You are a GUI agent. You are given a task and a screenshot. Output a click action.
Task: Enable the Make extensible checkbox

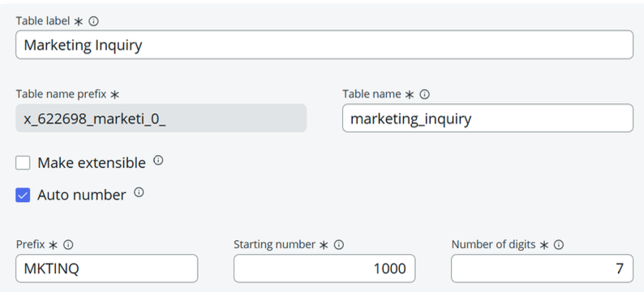(23, 163)
